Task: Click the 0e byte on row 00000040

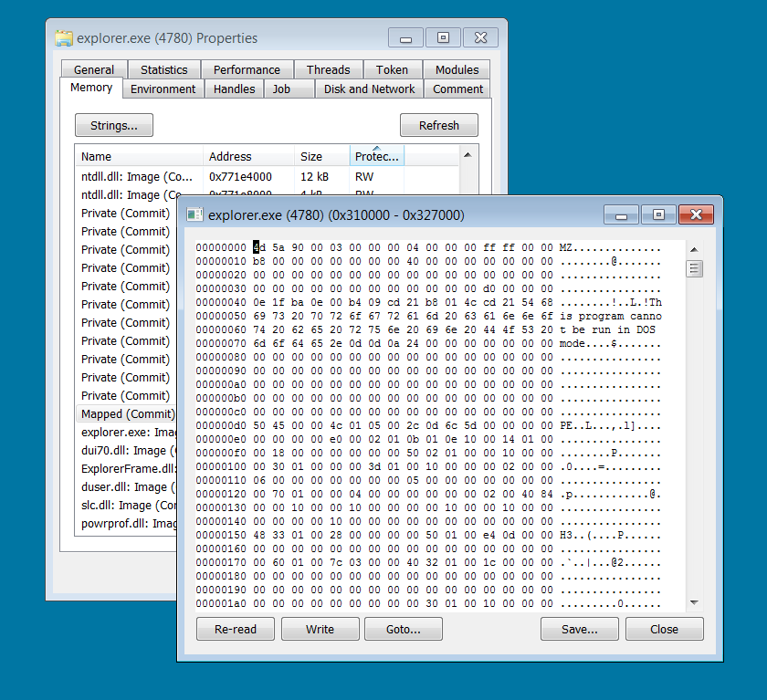Action: pyautogui.click(x=259, y=302)
